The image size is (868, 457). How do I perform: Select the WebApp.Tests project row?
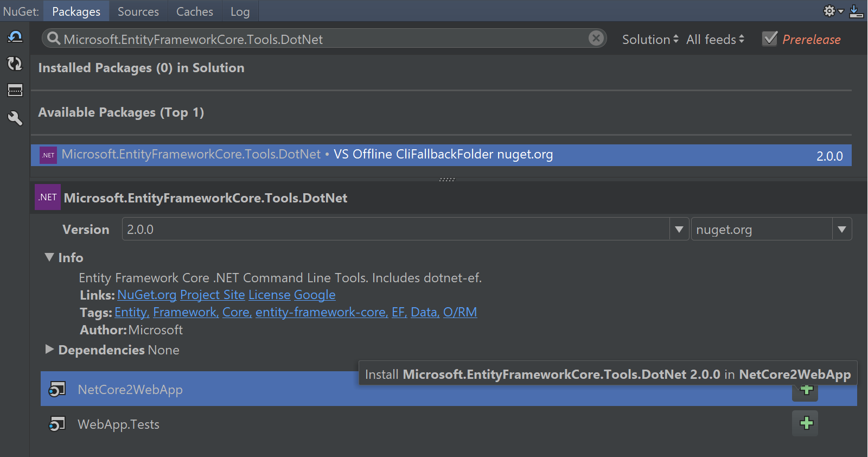point(449,424)
